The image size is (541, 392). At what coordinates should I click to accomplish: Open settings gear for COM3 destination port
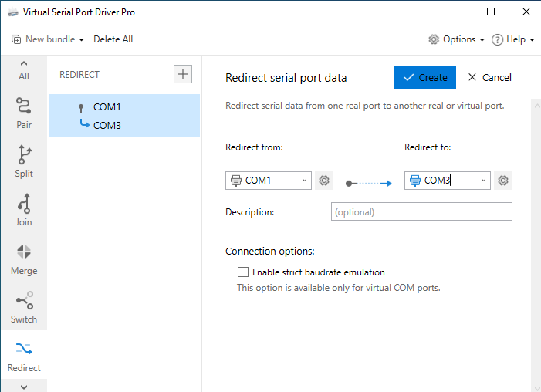502,181
